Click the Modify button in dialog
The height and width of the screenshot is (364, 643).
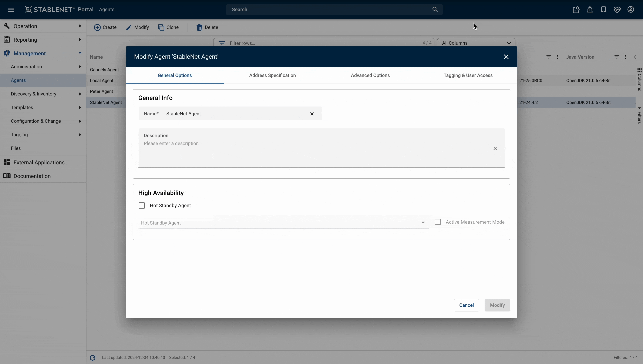point(497,305)
